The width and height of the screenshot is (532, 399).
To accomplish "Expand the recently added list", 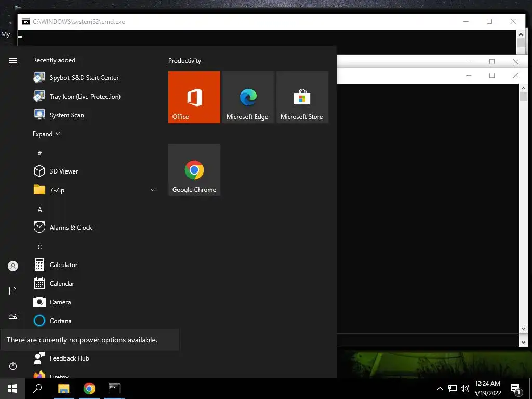I will point(46,134).
